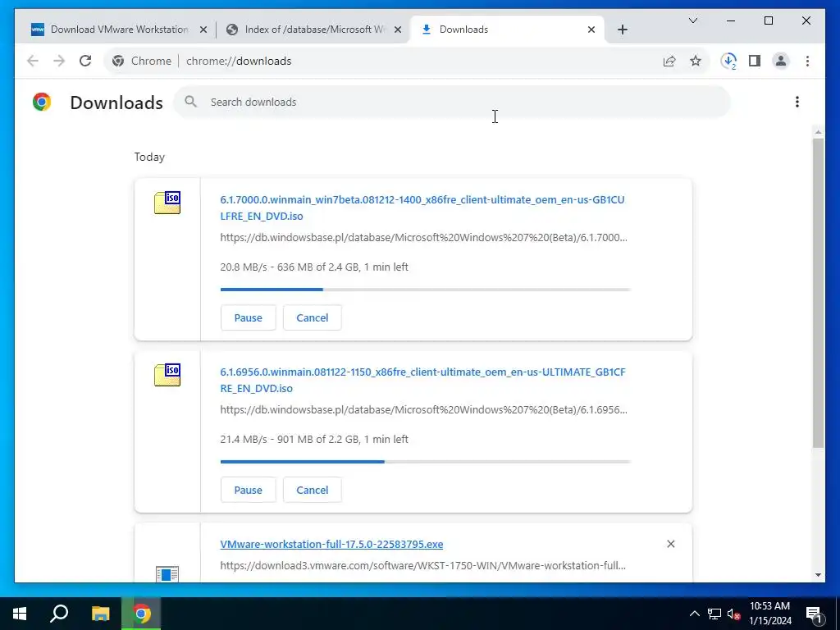Click the 6.1.7000 download progress bar
Viewport: 840px width, 630px height.
point(426,290)
